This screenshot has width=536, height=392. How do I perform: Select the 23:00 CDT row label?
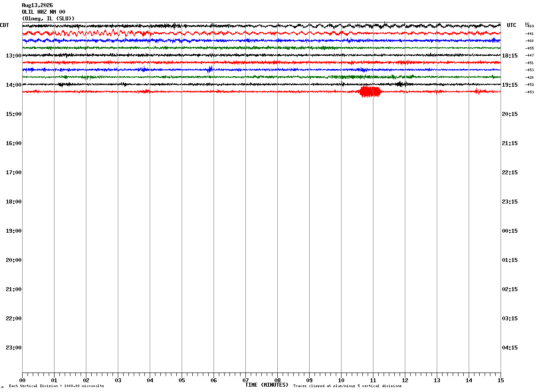click(14, 348)
